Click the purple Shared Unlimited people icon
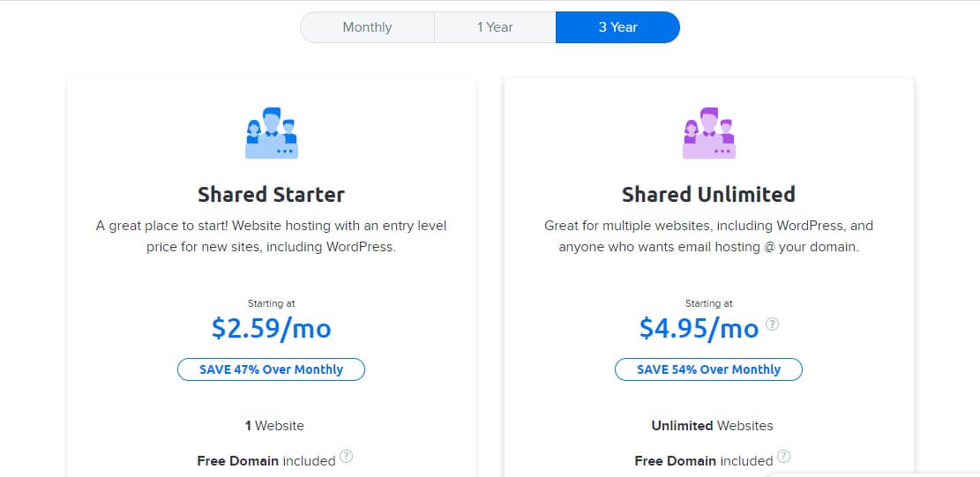The width and height of the screenshot is (980, 477). [x=708, y=132]
